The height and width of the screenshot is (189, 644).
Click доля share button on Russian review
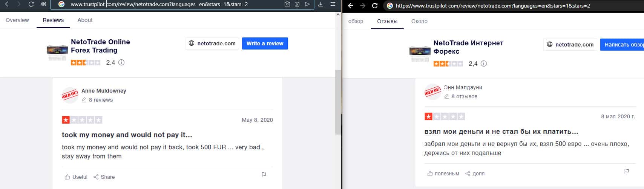tap(475, 174)
